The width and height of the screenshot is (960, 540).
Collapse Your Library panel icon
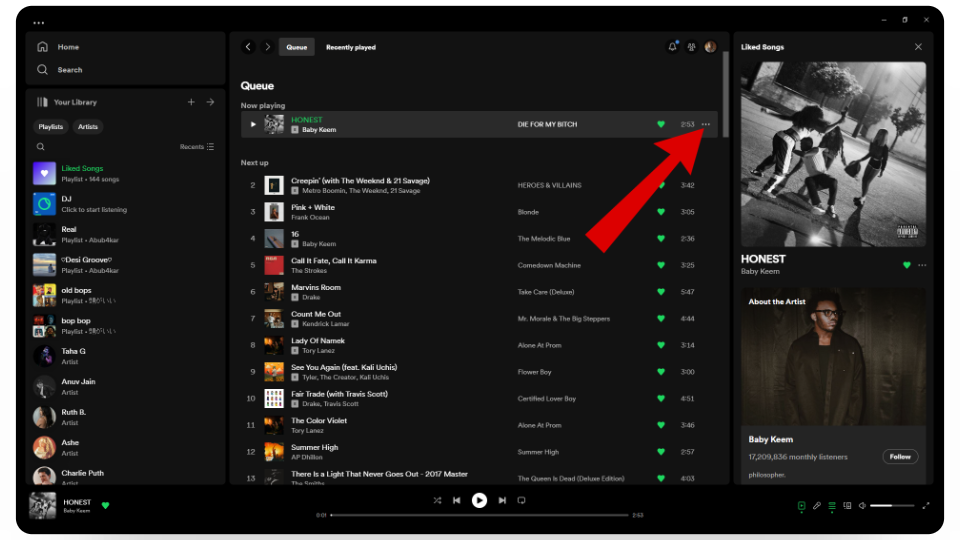pos(42,102)
